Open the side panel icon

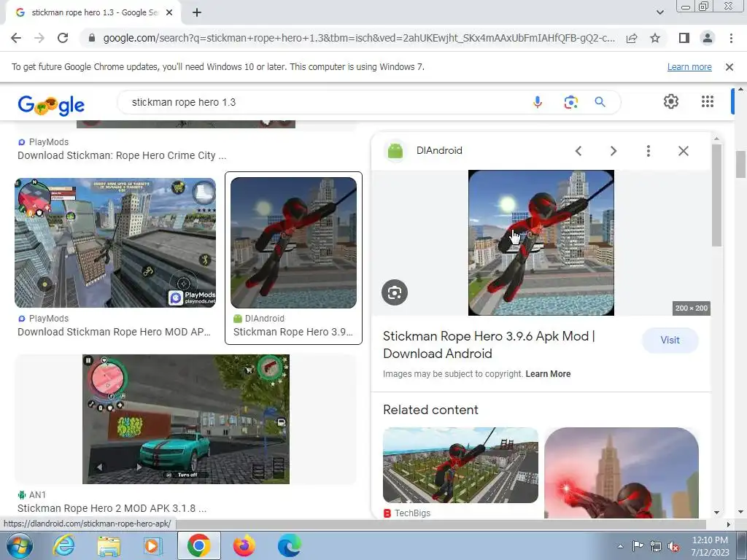684,38
